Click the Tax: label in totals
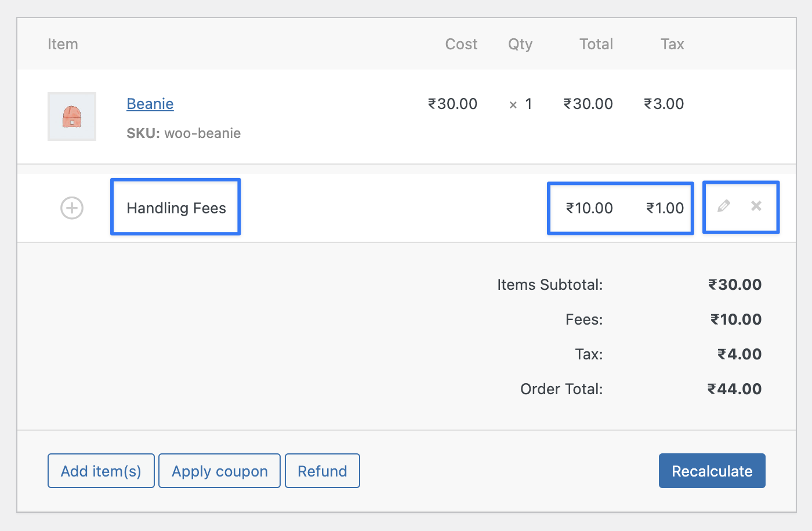 click(589, 354)
